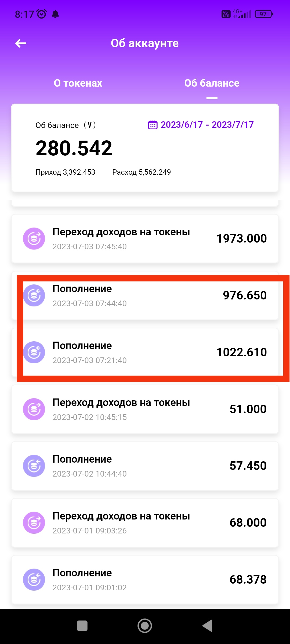Tap coin icon of 57.450 deposit
Viewport: 290px width, 644px height.
(x=34, y=466)
